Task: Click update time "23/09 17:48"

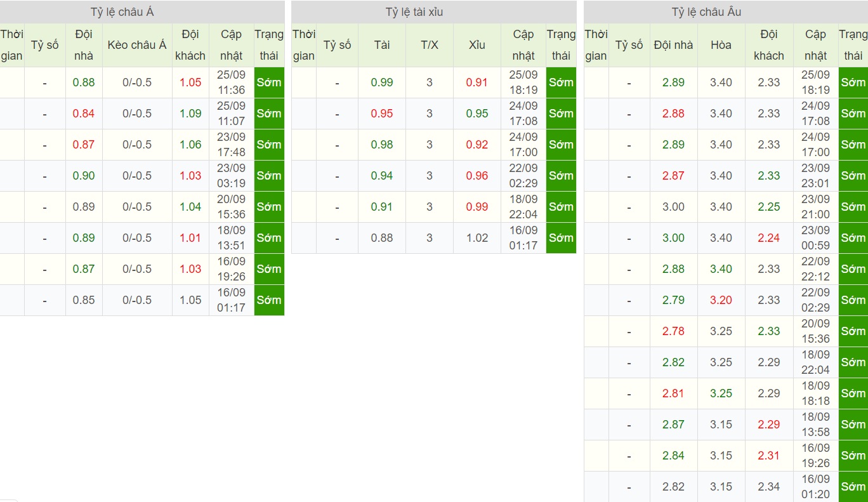Action: (x=231, y=145)
